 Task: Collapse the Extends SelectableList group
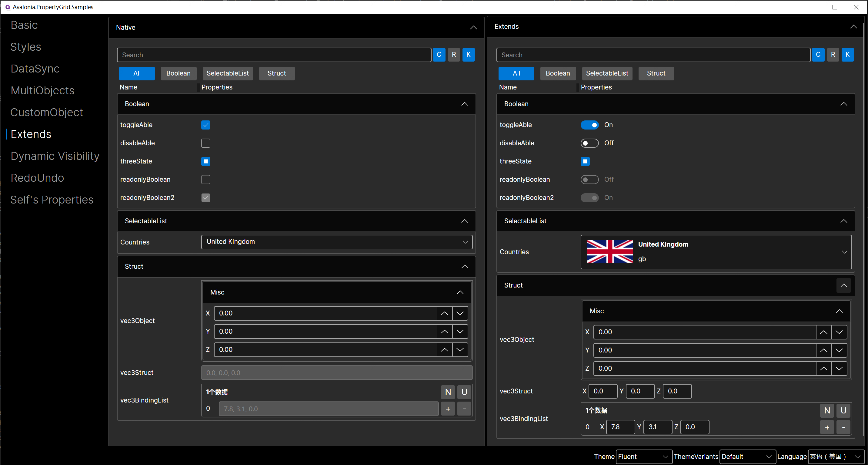click(844, 221)
